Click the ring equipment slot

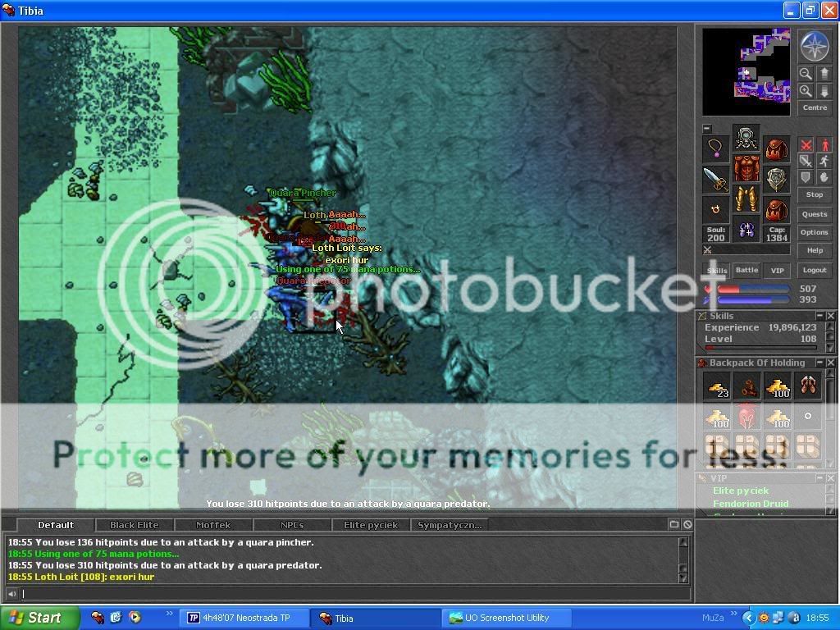[x=716, y=209]
